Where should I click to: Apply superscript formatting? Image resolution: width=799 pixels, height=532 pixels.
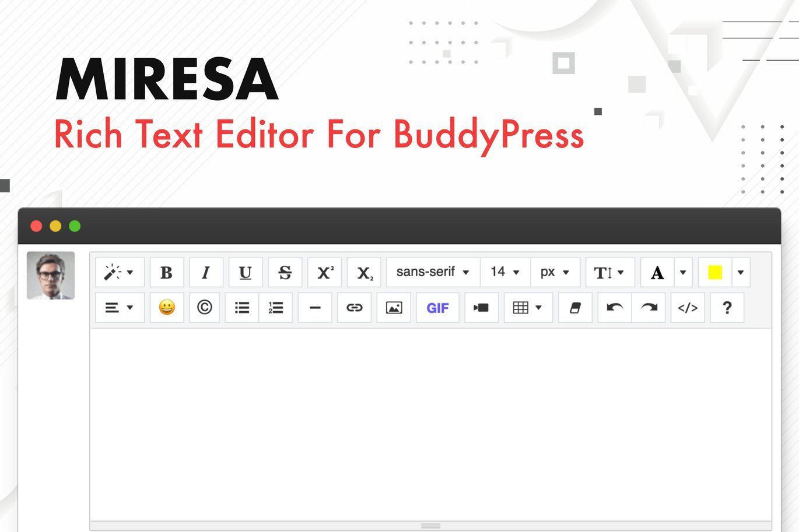tap(324, 272)
